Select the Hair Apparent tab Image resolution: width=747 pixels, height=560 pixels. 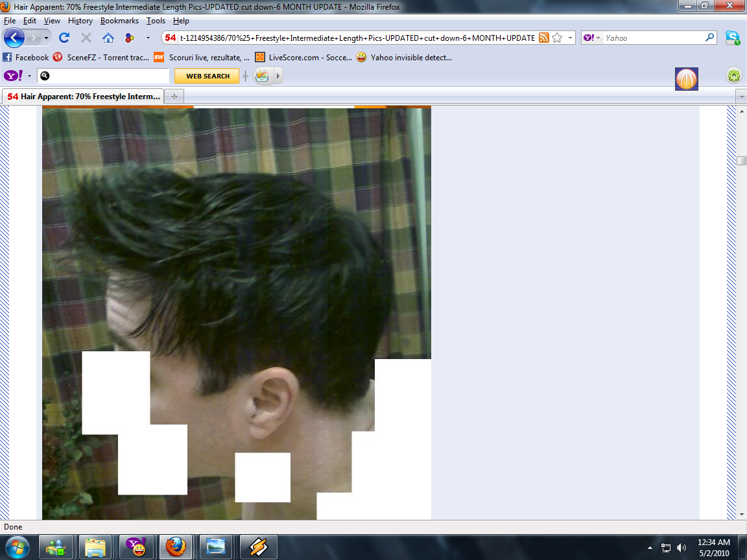[83, 97]
